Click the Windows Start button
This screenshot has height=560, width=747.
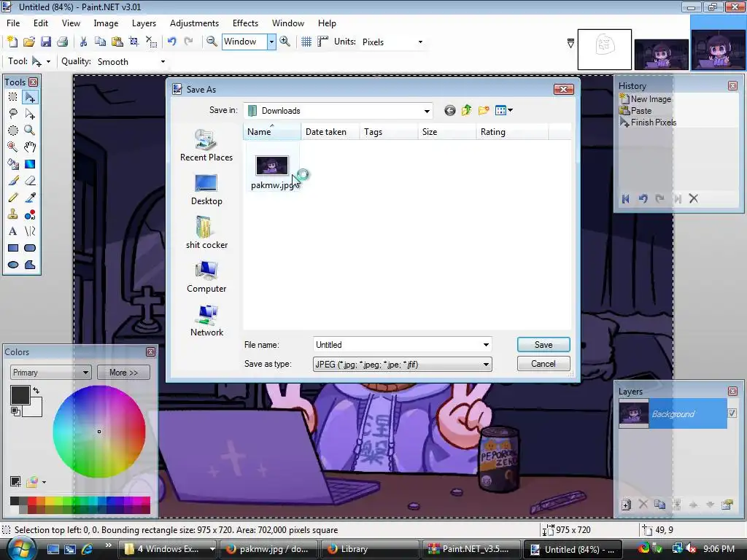(x=21, y=549)
